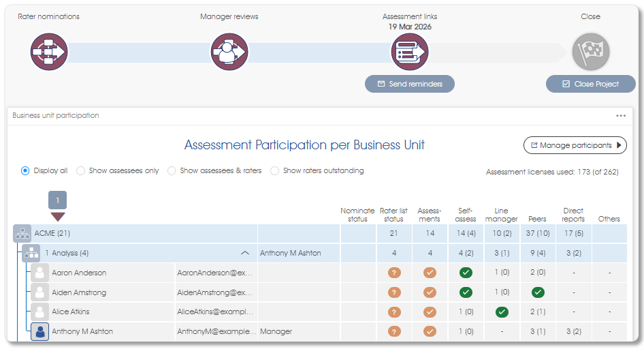The image size is (644, 349).
Task: Click Anthony M Ashton manager name in Analysis row
Action: point(291,253)
